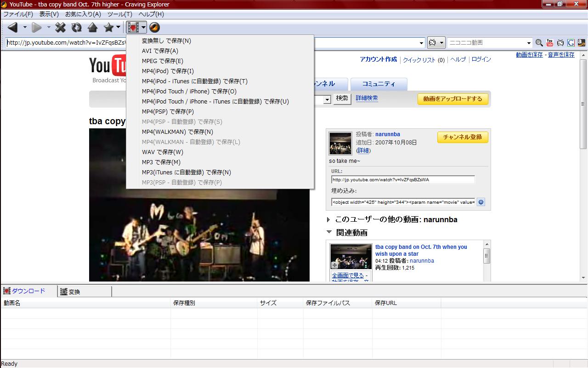Add related video to quicklist plus icon
This screenshot has width=588, height=368.
pos(335,265)
